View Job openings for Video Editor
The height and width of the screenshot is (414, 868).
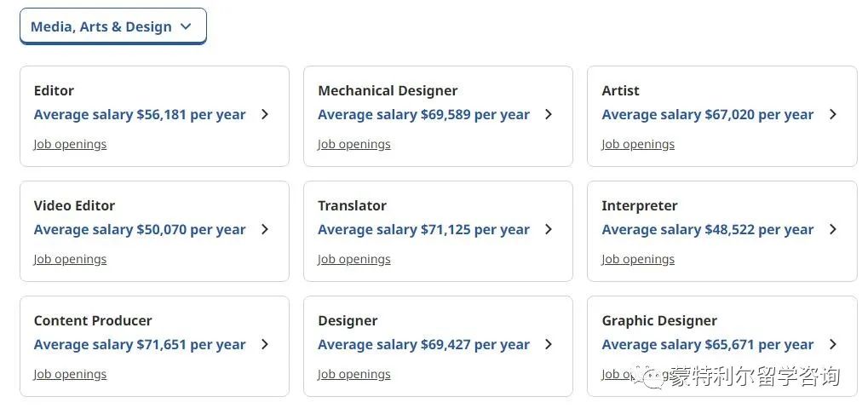point(70,260)
